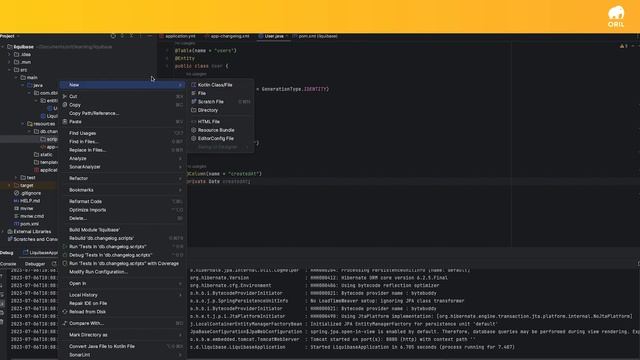Choose Cut from the context menu
Viewport: 640px width, 360px height.
click(122, 96)
